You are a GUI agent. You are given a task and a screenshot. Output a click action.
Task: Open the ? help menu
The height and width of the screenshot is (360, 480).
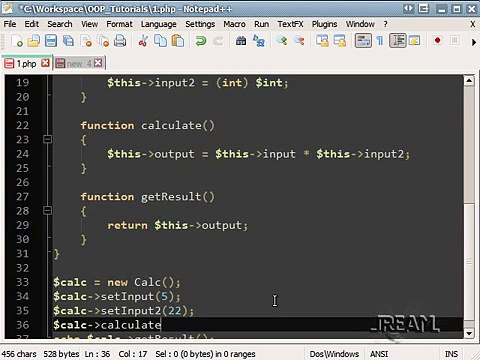point(385,24)
